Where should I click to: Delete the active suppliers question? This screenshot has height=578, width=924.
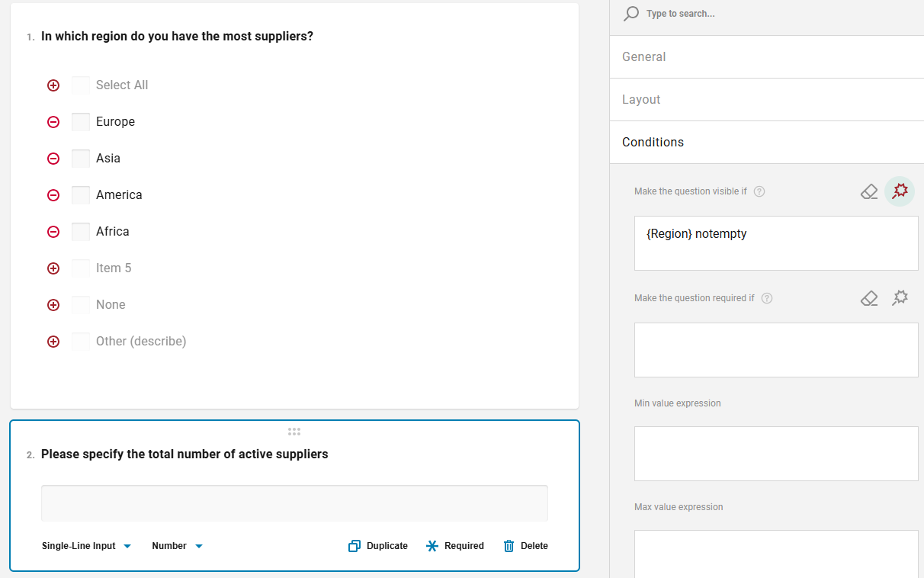click(x=525, y=546)
